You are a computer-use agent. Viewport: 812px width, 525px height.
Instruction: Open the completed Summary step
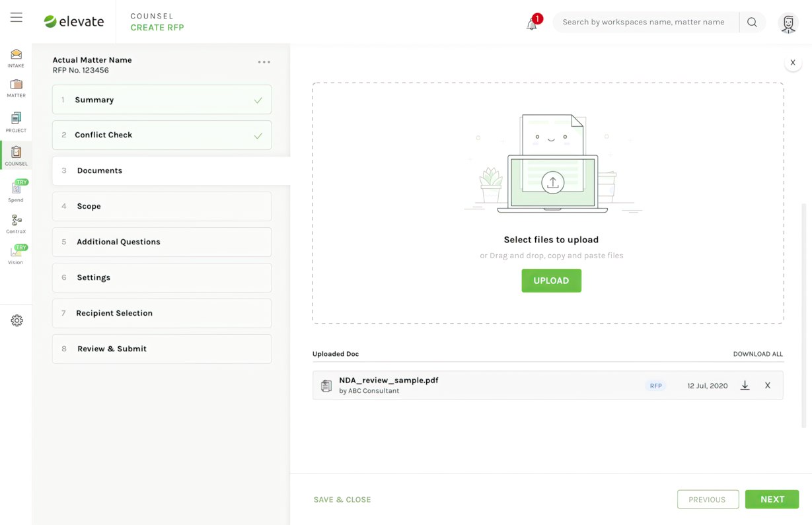click(x=162, y=100)
